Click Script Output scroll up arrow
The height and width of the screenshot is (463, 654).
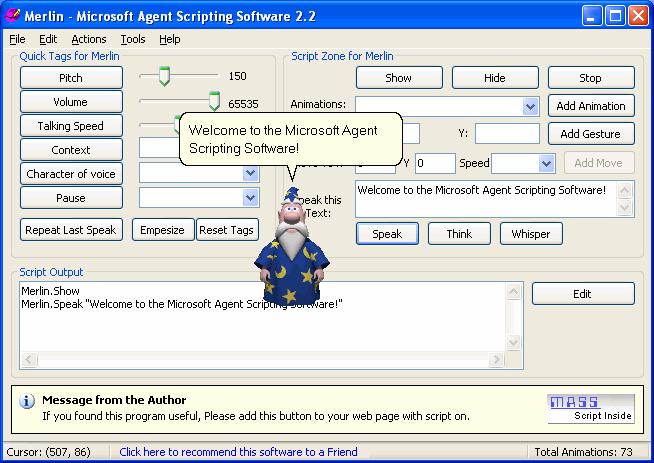coord(513,292)
